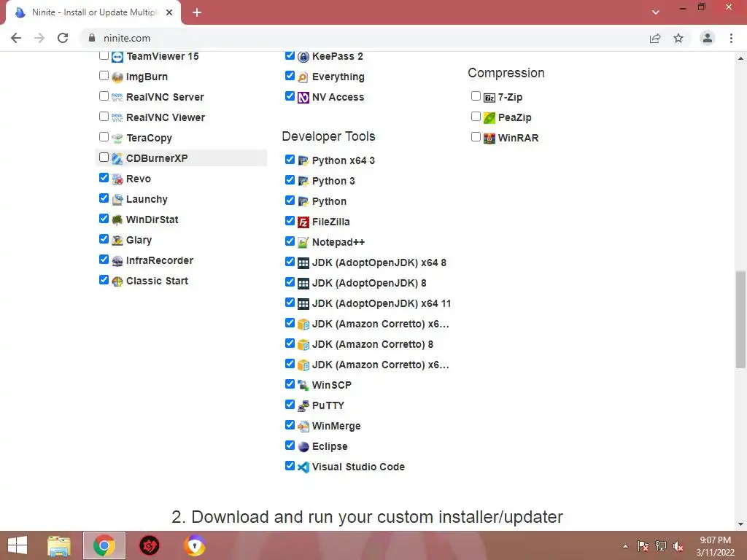
Task: Close the Ninite tab
Action: 169,12
